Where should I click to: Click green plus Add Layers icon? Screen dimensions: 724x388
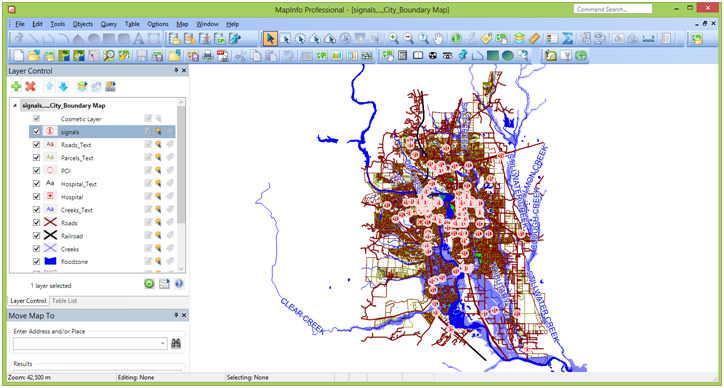(x=17, y=86)
